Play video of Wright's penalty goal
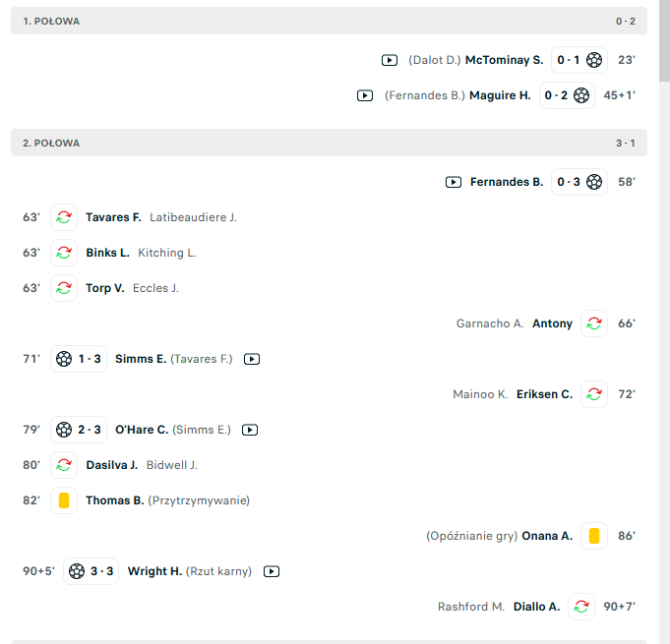Image resolution: width=670 pixels, height=644 pixels. point(272,571)
